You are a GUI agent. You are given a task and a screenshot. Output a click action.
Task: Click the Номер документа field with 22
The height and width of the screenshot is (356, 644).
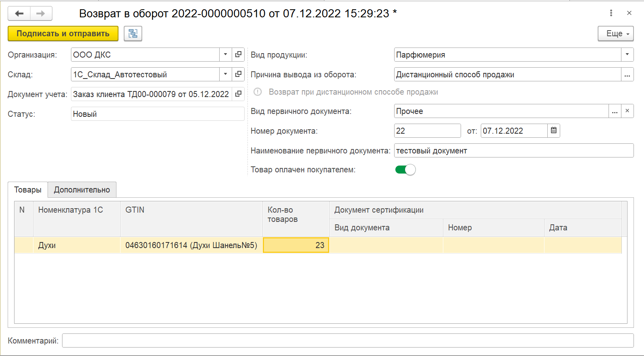[x=427, y=131]
